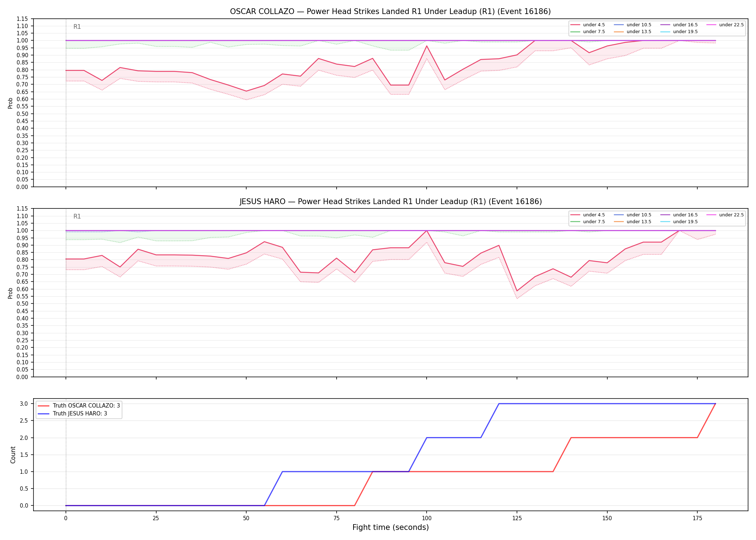The height and width of the screenshot is (540, 756).
Task: Click 'Truth OSCAR COLLAZO: 3' legend entry
Action: click(x=79, y=406)
